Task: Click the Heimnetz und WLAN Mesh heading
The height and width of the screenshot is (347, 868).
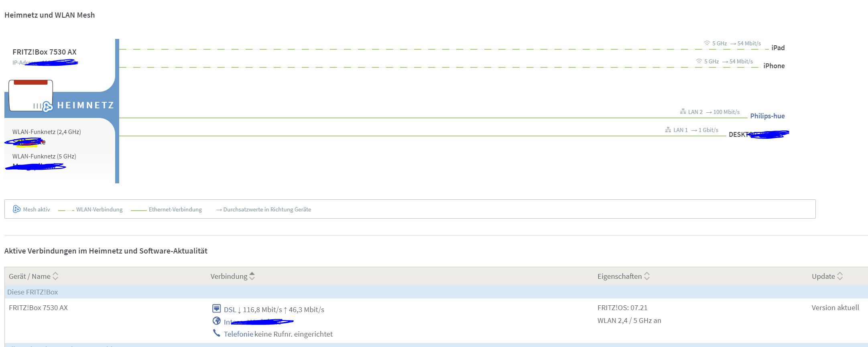Action: tap(50, 15)
